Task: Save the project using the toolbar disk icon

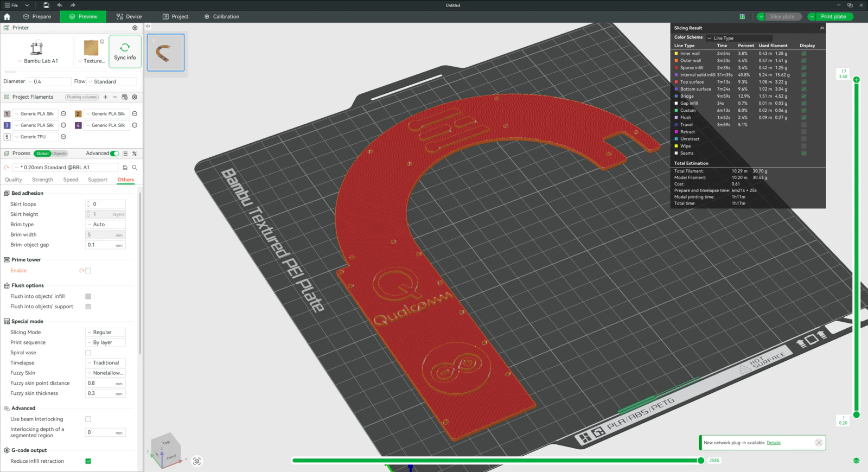Action: [46, 5]
